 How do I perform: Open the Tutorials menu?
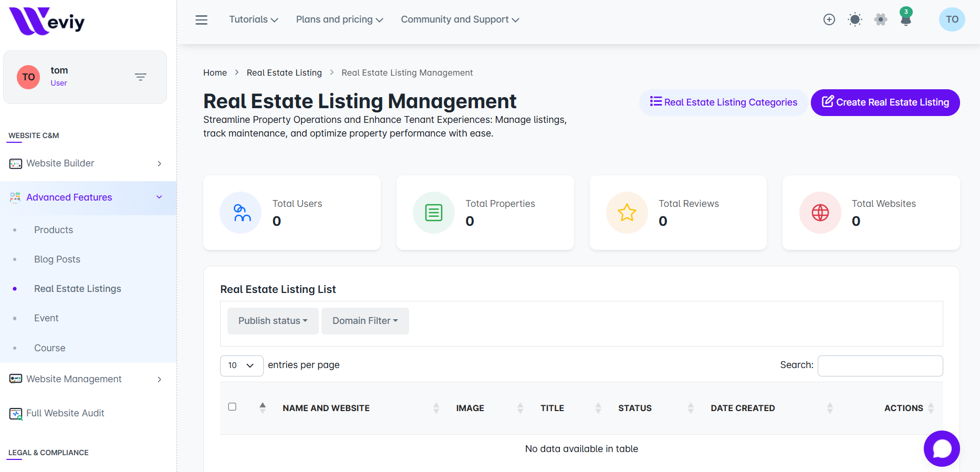[x=253, y=19]
